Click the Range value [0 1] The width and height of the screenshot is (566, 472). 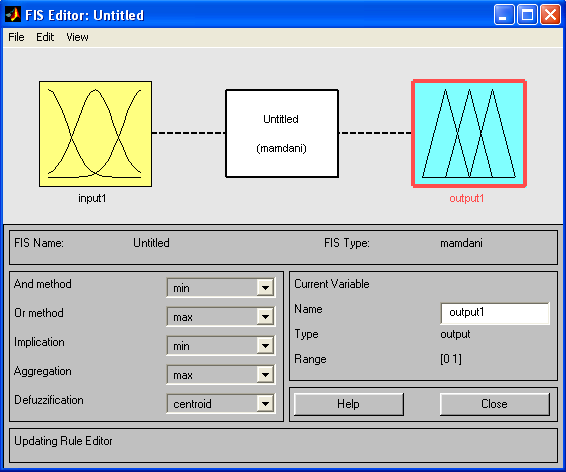(451, 359)
